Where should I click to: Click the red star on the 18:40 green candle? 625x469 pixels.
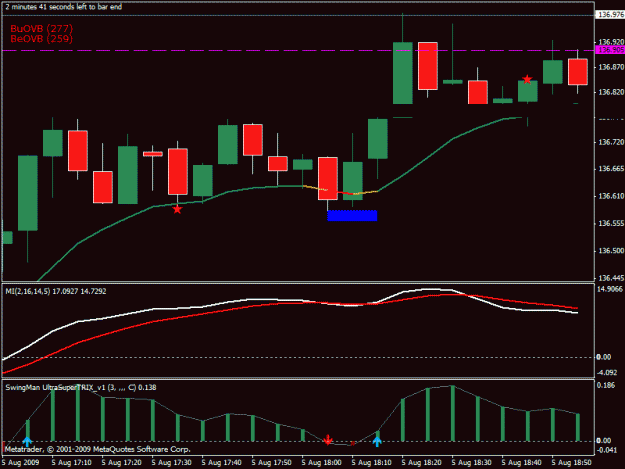point(527,79)
